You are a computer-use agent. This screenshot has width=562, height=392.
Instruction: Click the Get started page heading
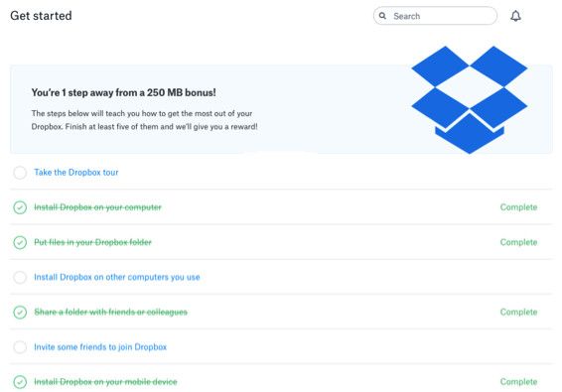(41, 16)
